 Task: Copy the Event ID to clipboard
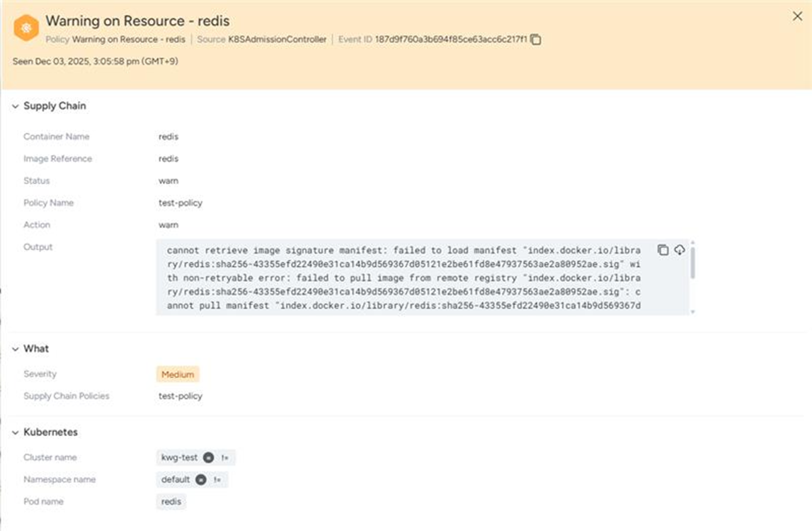click(536, 40)
